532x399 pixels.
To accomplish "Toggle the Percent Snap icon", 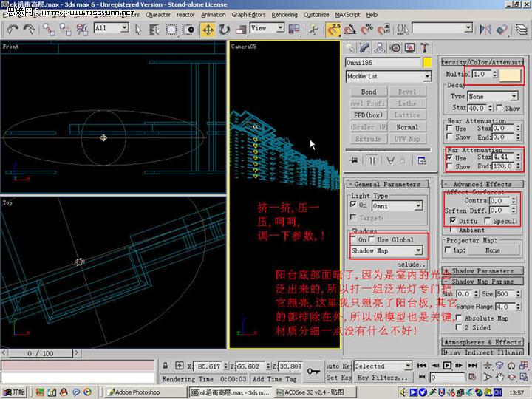I will (366, 30).
